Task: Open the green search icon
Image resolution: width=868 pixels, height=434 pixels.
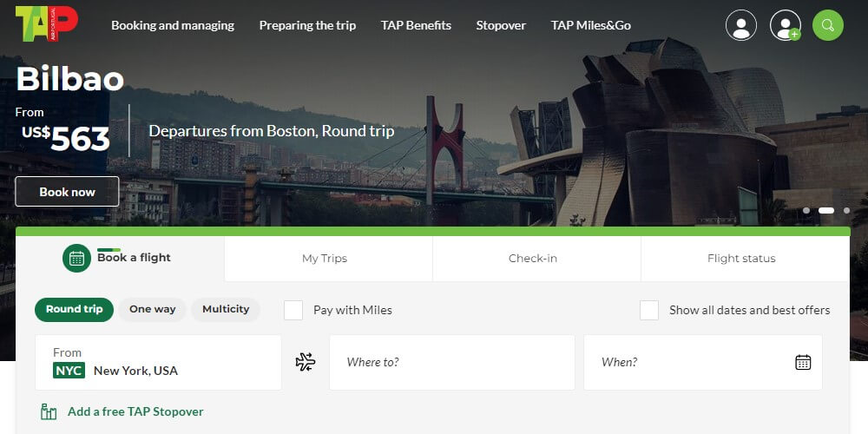Action: click(x=827, y=25)
